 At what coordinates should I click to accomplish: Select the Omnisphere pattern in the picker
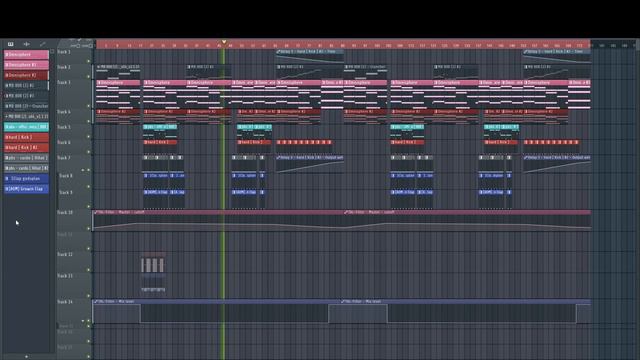26,54
